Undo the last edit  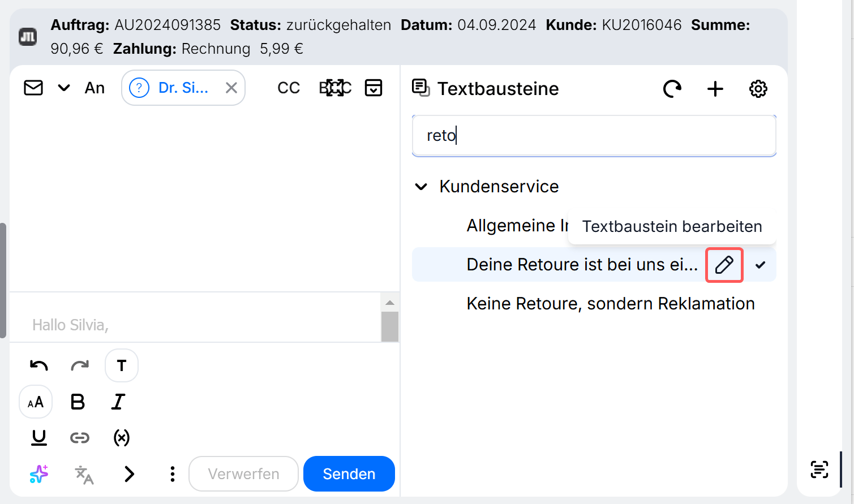(x=39, y=365)
